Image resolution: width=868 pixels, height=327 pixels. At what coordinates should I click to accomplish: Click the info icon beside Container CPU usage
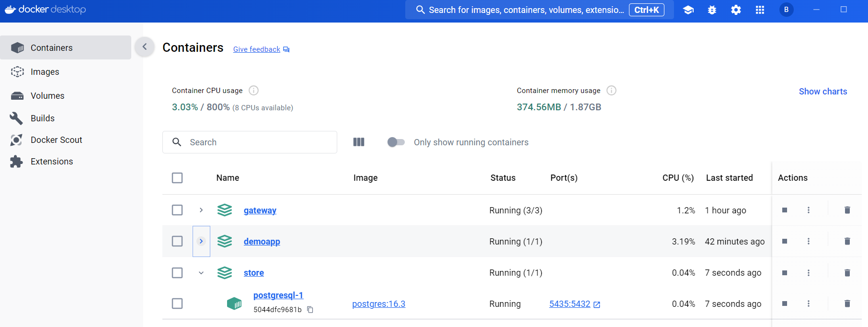[x=254, y=91]
